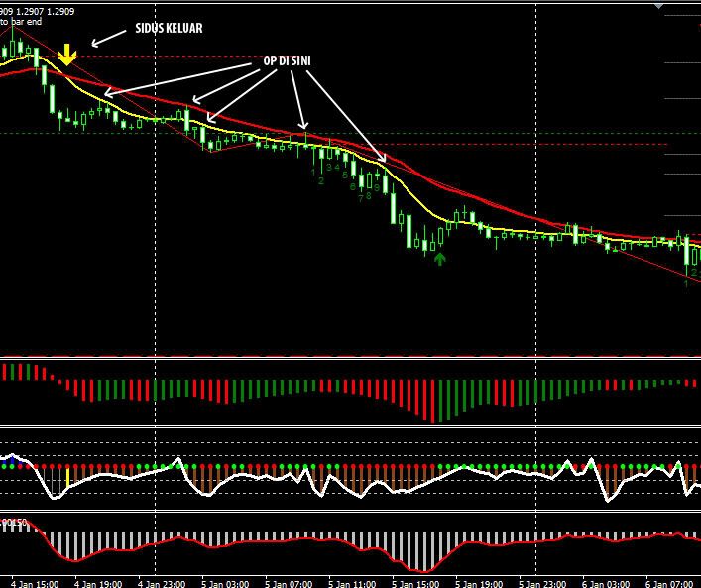
Task: Click the '1.2907 1.2909' price readout
Action: click(x=46, y=12)
